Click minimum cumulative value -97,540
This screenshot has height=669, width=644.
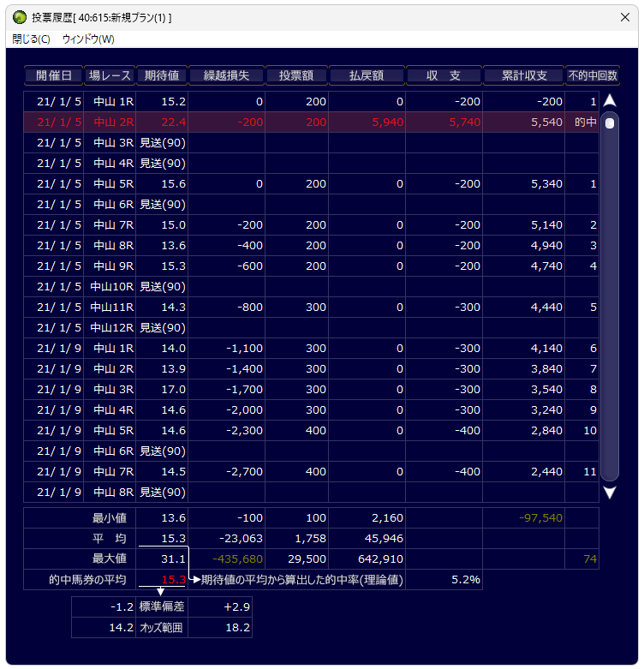540,518
